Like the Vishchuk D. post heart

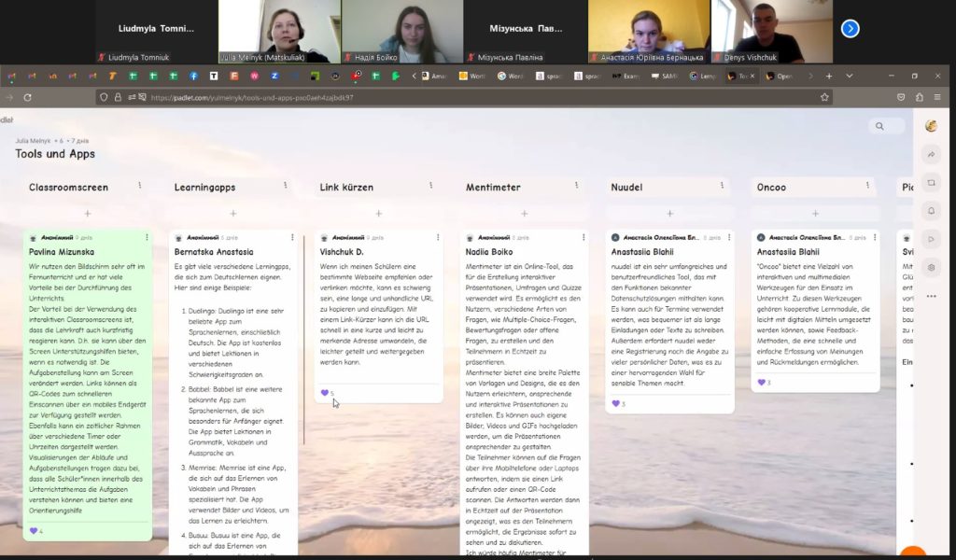324,393
